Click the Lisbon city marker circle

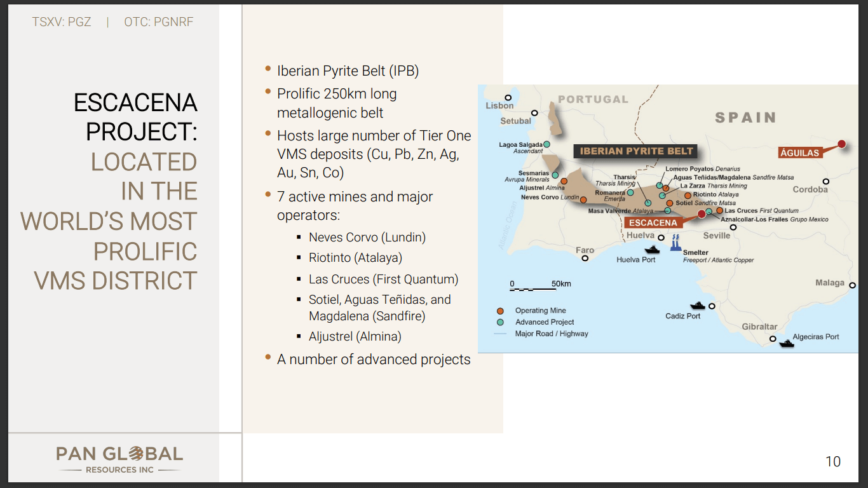(x=508, y=97)
